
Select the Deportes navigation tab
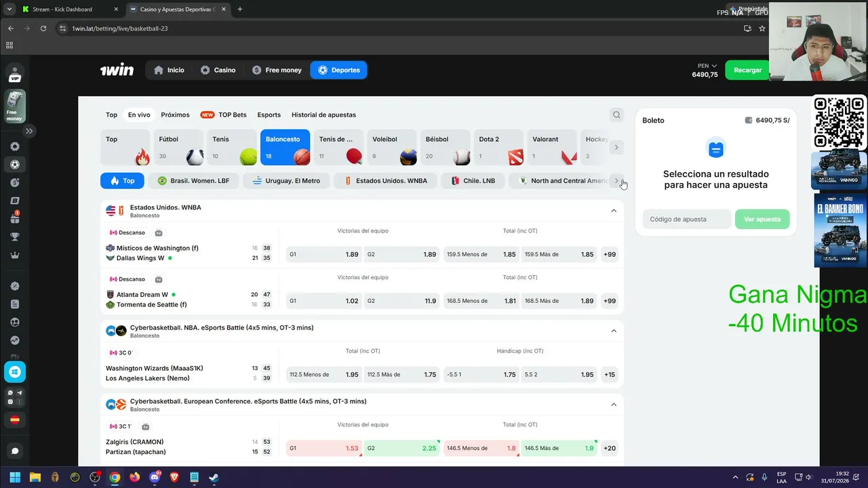(x=338, y=70)
